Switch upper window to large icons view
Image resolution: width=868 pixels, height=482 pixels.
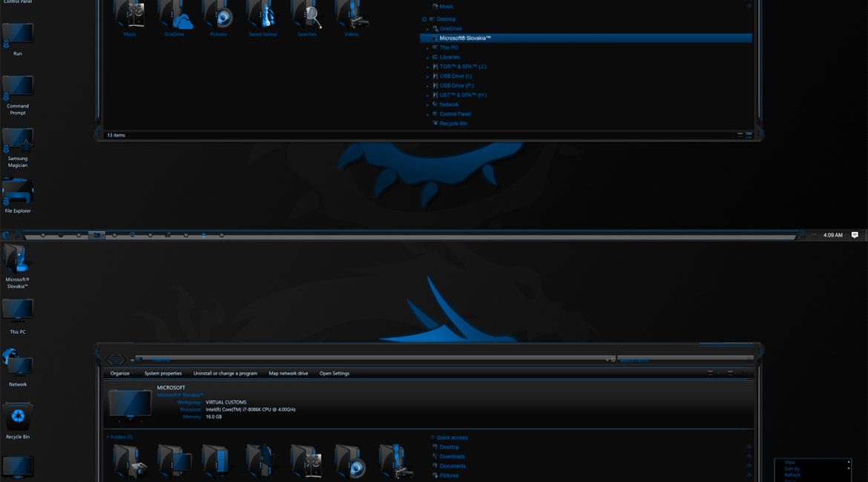(x=749, y=134)
